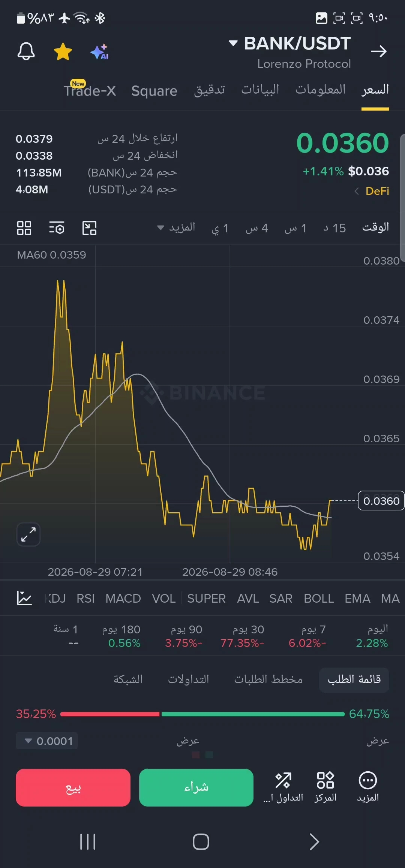Screen dimensions: 405x868
Task: Tap the green شراء buy button
Action: coord(196,787)
